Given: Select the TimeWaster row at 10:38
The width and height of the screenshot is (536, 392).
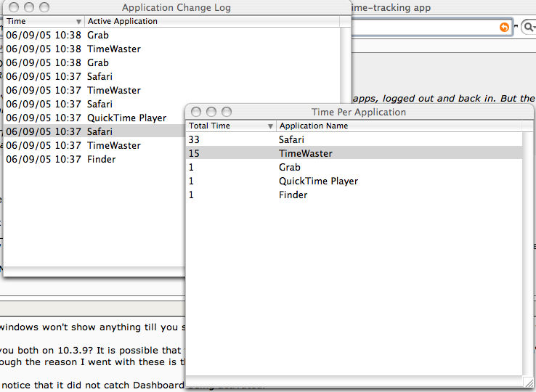Looking at the screenshot, I should tap(171, 49).
